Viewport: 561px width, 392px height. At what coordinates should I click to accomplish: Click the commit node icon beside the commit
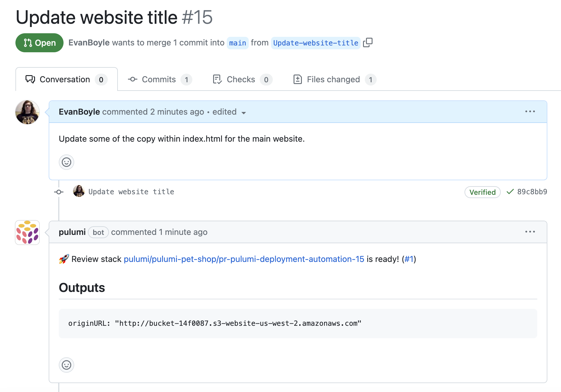click(x=58, y=192)
